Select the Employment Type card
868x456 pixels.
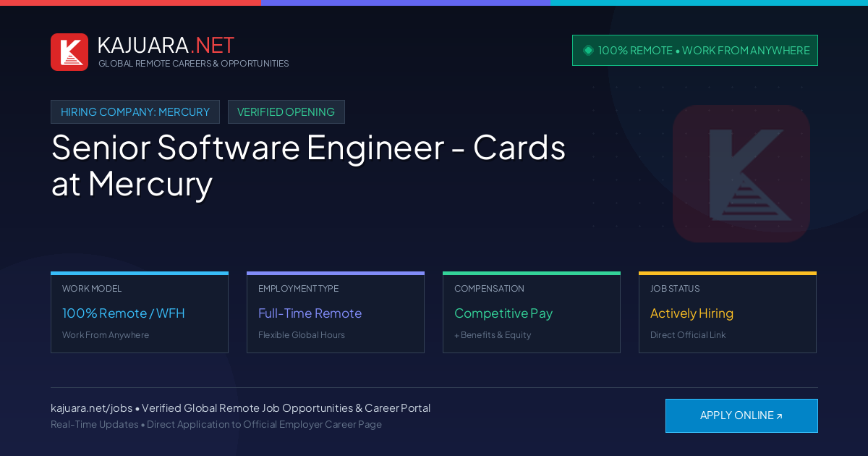pyautogui.click(x=336, y=313)
